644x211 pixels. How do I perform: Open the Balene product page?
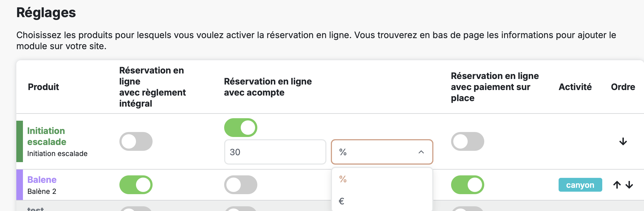tap(42, 179)
